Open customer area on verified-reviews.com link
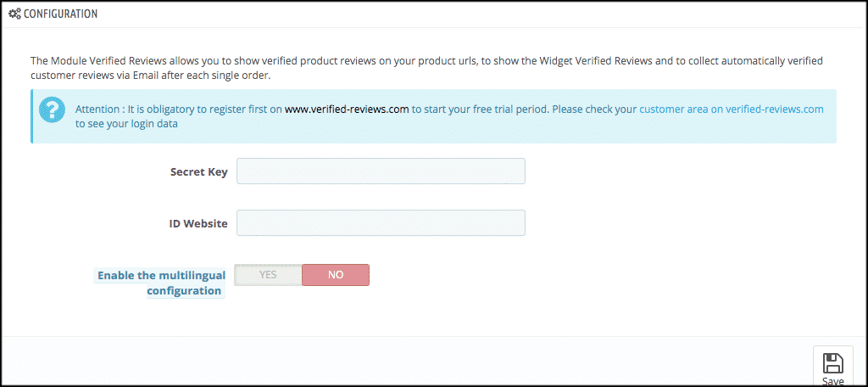 point(732,109)
